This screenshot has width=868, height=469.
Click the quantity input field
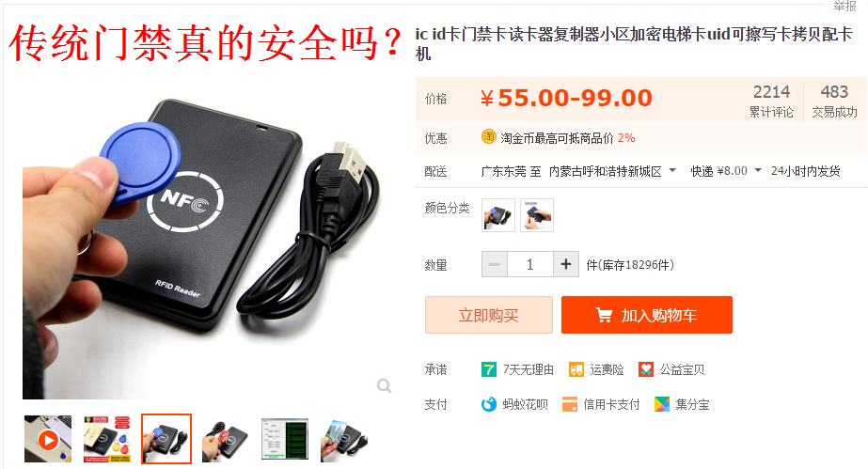coord(530,264)
